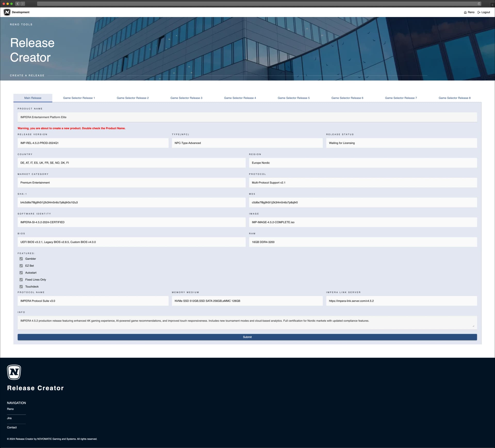Switch to Game Selector Release 8 tab
Screen dimensions: 495x448
click(455, 98)
